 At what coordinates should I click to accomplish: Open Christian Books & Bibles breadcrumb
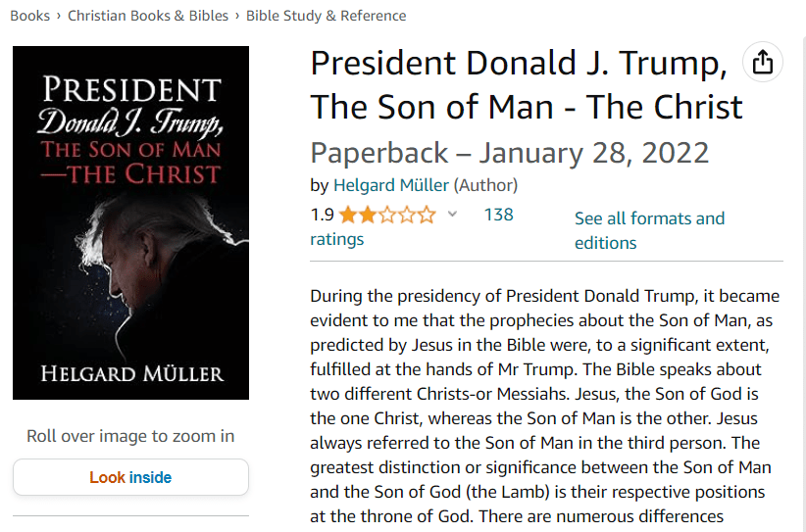click(x=148, y=16)
